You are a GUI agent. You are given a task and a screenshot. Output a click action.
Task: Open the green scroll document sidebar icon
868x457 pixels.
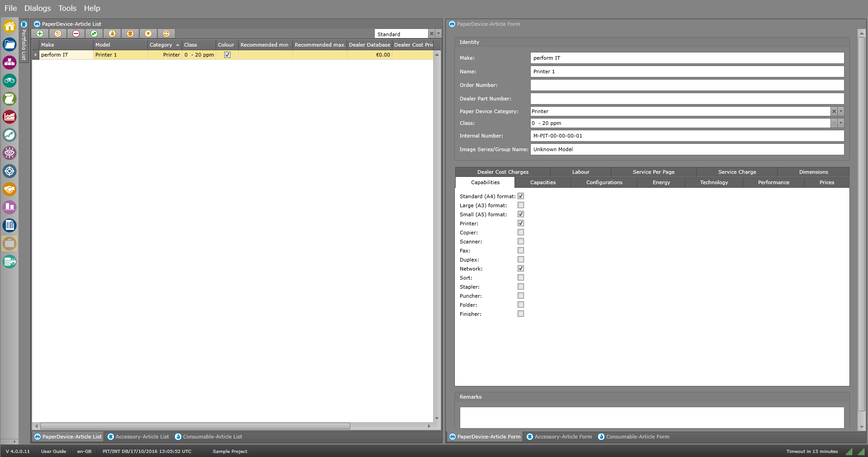(x=9, y=99)
